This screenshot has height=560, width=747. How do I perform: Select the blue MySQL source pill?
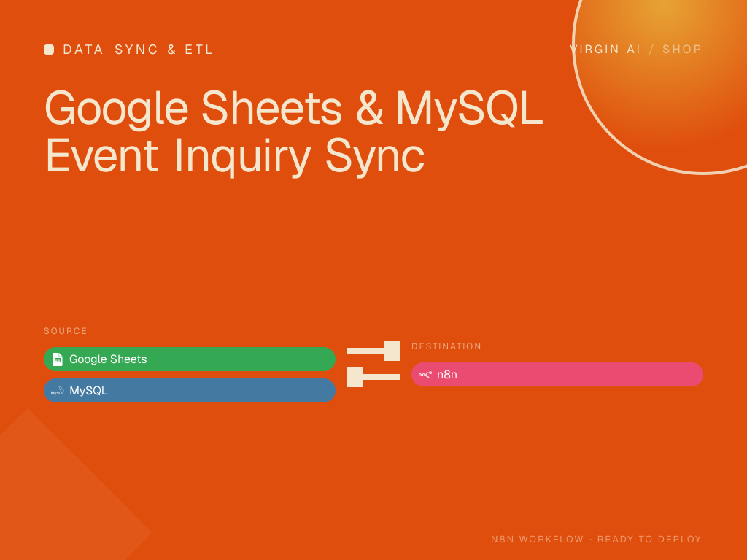(190, 391)
